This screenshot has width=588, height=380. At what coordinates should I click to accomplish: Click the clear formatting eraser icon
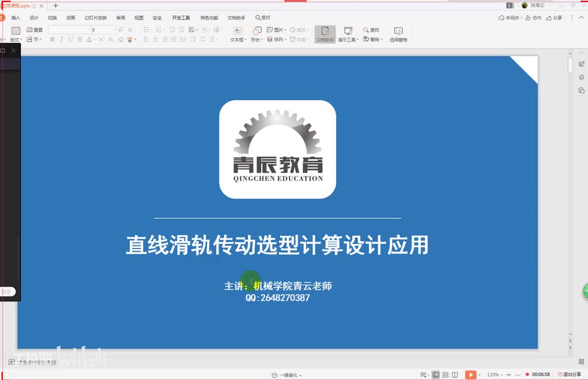[121, 39]
